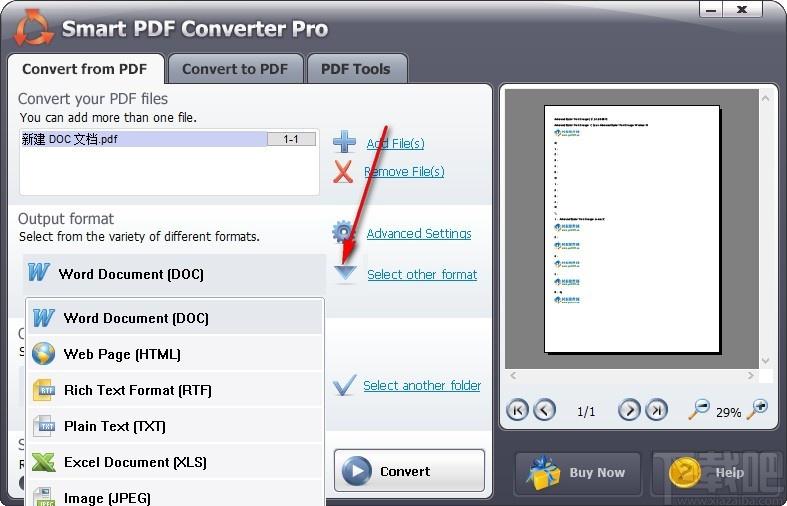
Task: Click the red X Remove File icon
Action: tap(343, 172)
